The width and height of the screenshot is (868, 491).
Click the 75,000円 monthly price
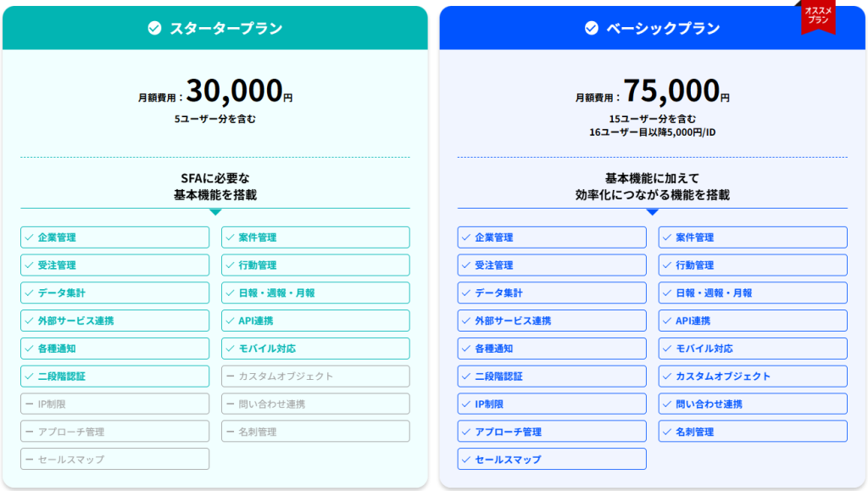pyautogui.click(x=676, y=90)
